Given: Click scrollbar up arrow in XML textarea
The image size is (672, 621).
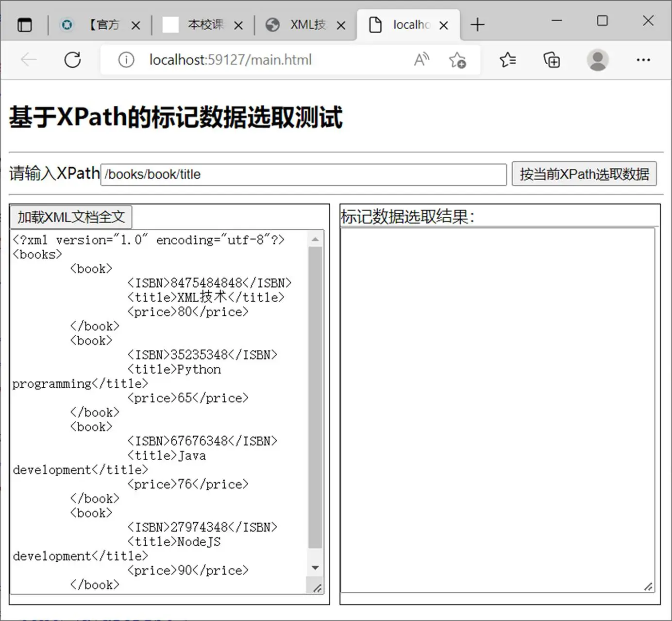Looking at the screenshot, I should click(x=315, y=239).
